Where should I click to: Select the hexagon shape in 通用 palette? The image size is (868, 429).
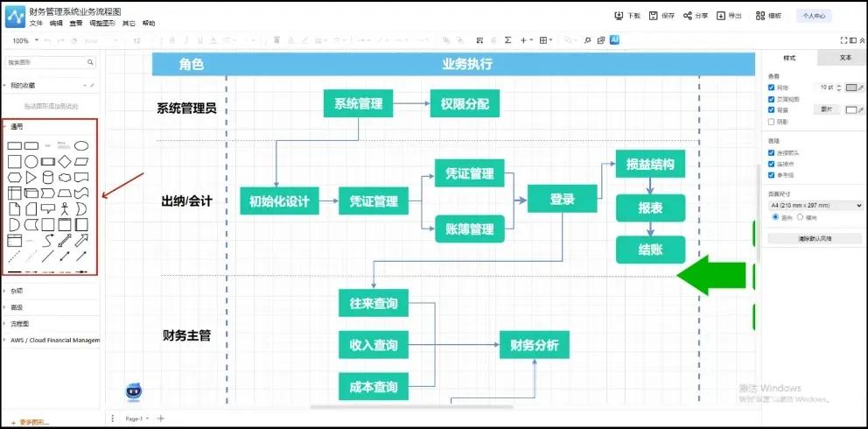click(14, 178)
